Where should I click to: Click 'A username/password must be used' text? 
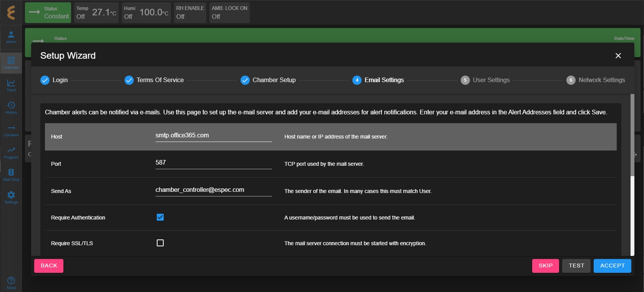350,218
